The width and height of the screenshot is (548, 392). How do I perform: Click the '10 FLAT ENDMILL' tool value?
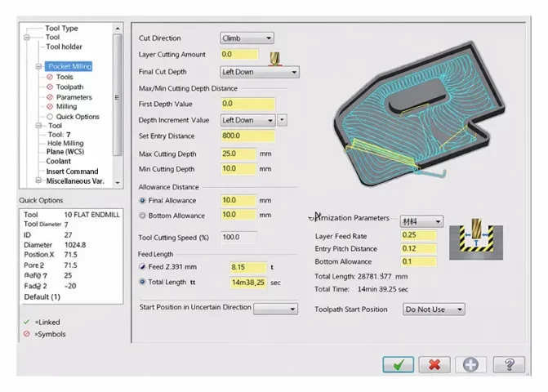point(92,215)
